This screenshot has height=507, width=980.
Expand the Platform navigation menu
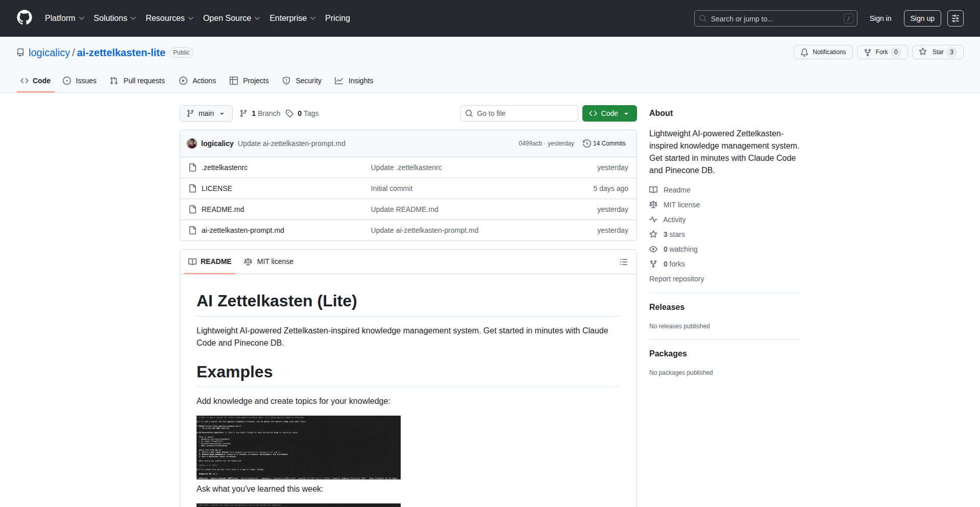click(x=64, y=18)
